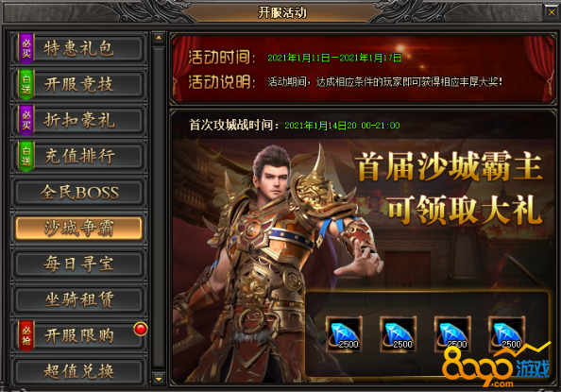Open the 每日寻宝 activity
Viewport: 561px width, 392px height.
[78, 264]
